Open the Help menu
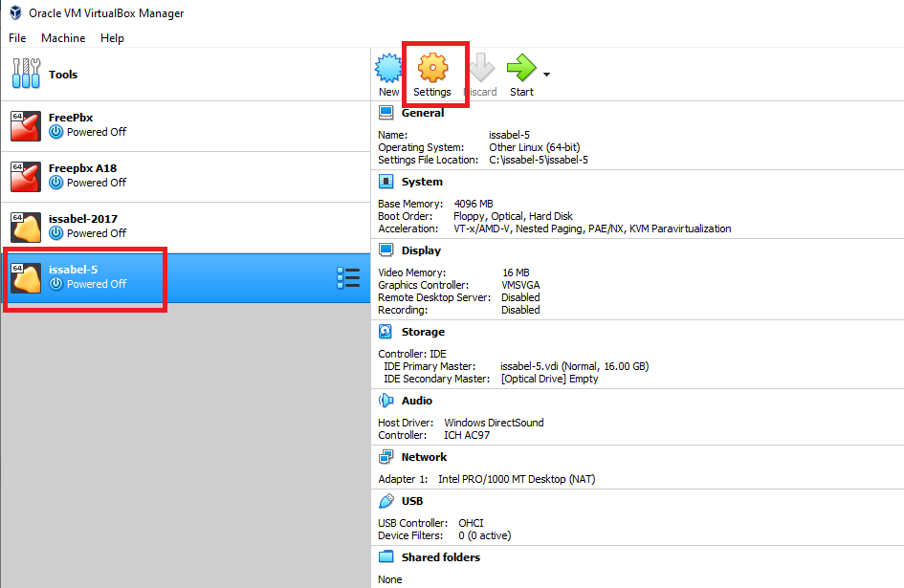Viewport: 904px width, 588px height. pyautogui.click(x=112, y=38)
